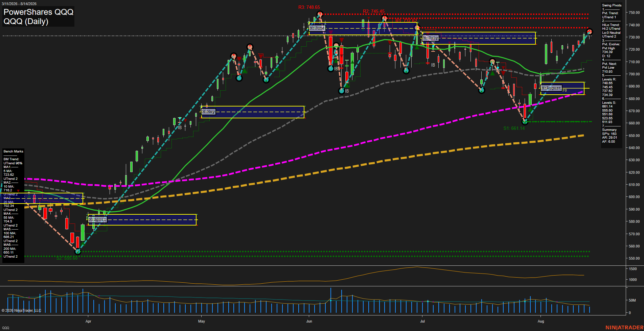Click the "M:July" monthly range label
This screenshot has height=331, width=644.
[x=431, y=38]
